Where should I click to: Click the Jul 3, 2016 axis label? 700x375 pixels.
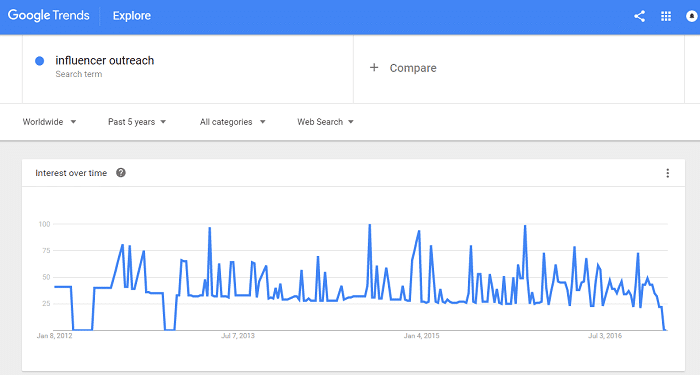click(x=605, y=336)
